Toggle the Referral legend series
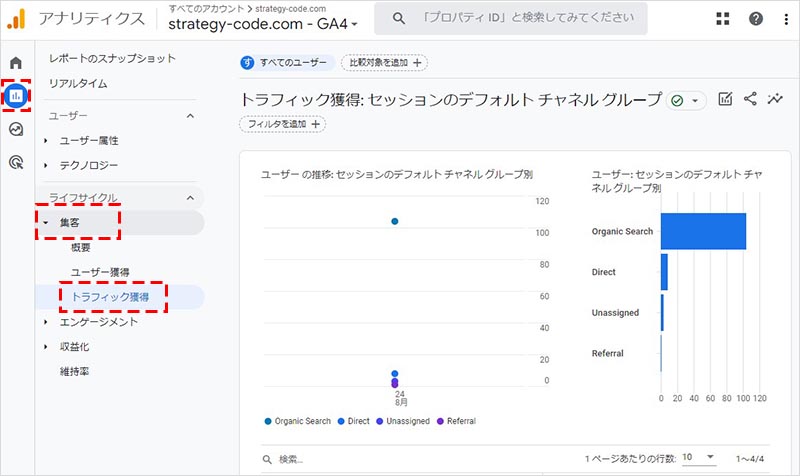Screen dimensions: 800x476 point(456,421)
